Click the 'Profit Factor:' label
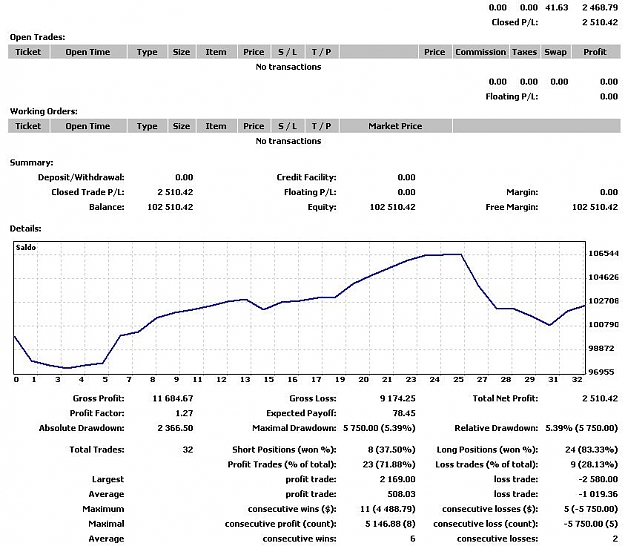This screenshot has height=546, width=625. point(97,413)
